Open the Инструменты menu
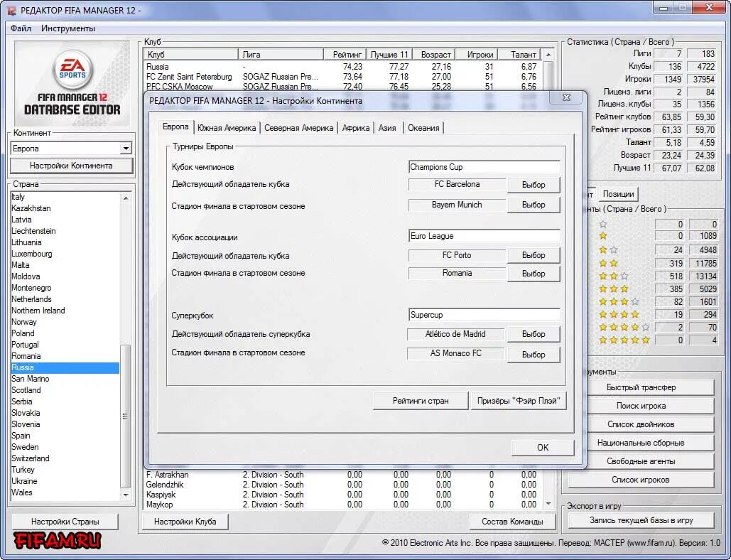This screenshot has height=560, width=731. click(x=68, y=28)
